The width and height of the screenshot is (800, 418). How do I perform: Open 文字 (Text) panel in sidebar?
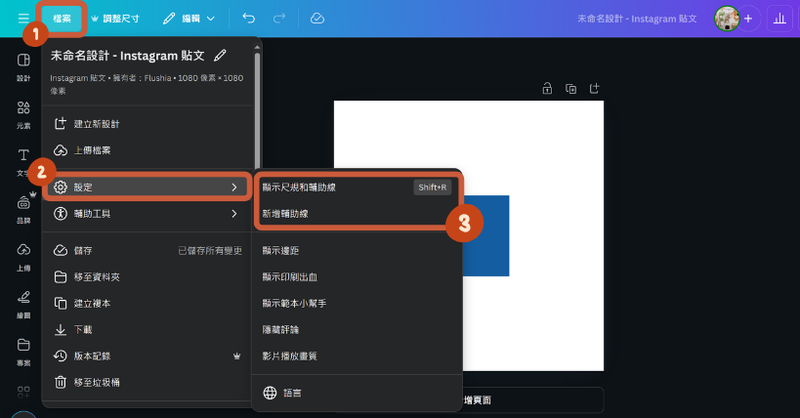(22, 160)
